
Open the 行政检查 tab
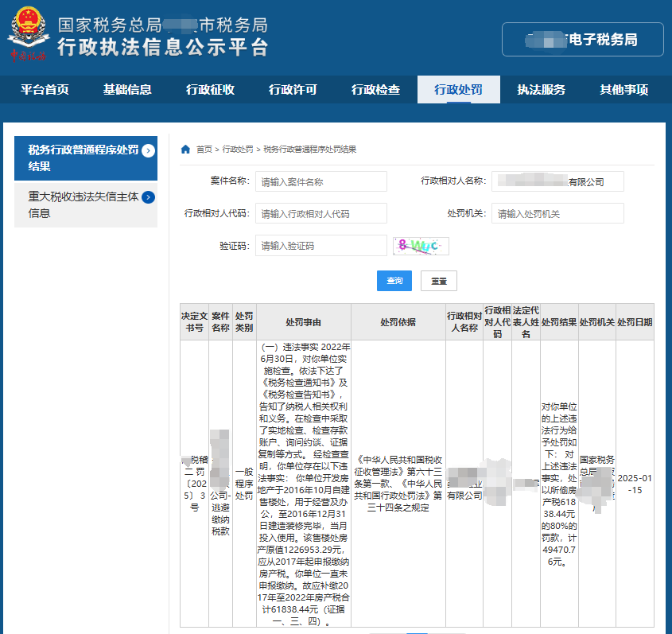click(375, 90)
